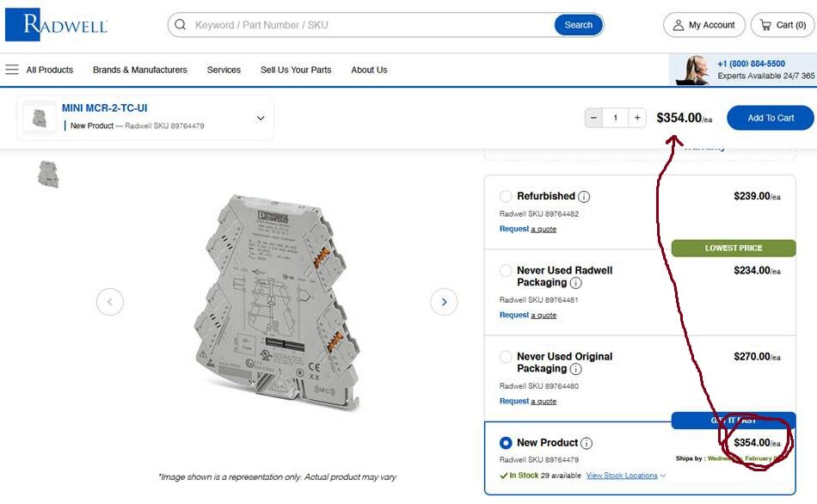Go to the previous product image arrow
This screenshot has height=504, width=817.
pyautogui.click(x=110, y=302)
